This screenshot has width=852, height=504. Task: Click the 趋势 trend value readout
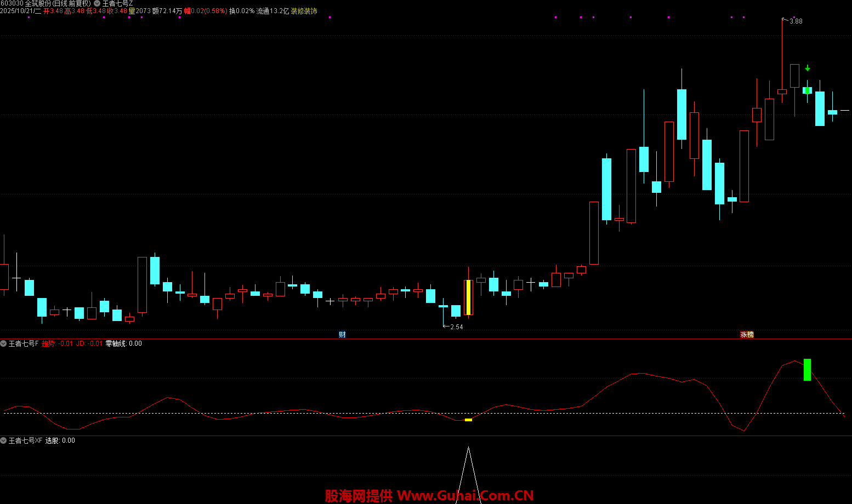[x=57, y=343]
